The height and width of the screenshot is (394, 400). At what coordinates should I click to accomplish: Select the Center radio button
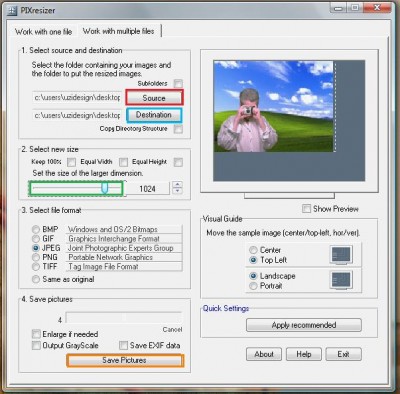[x=253, y=250]
